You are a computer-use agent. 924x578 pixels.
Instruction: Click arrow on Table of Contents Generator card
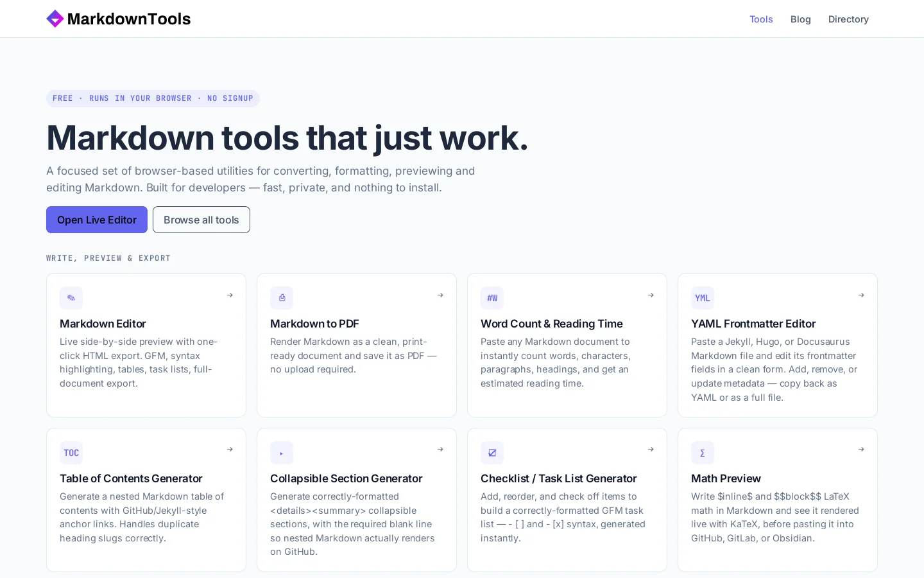coord(230,450)
